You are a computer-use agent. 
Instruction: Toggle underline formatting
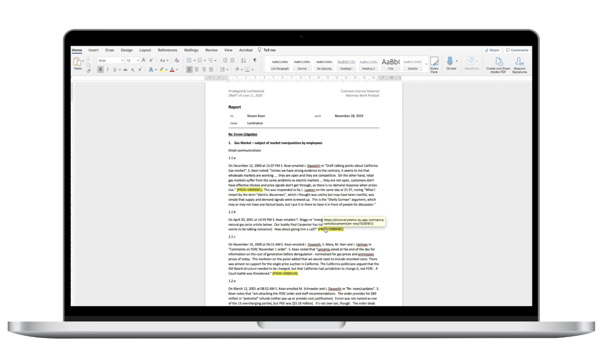click(114, 70)
